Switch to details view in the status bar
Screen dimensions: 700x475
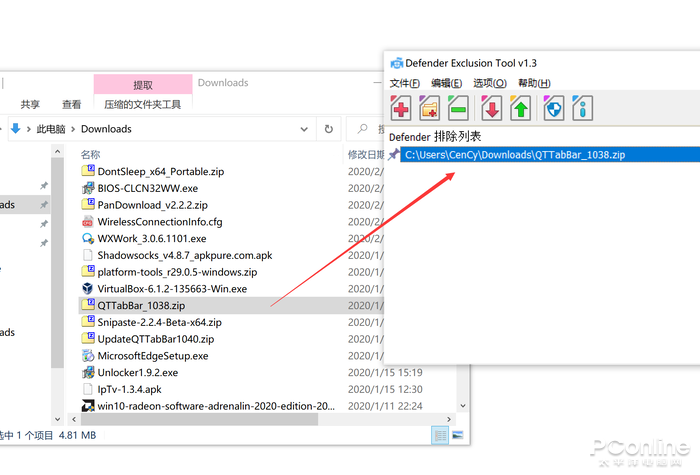(x=440, y=435)
